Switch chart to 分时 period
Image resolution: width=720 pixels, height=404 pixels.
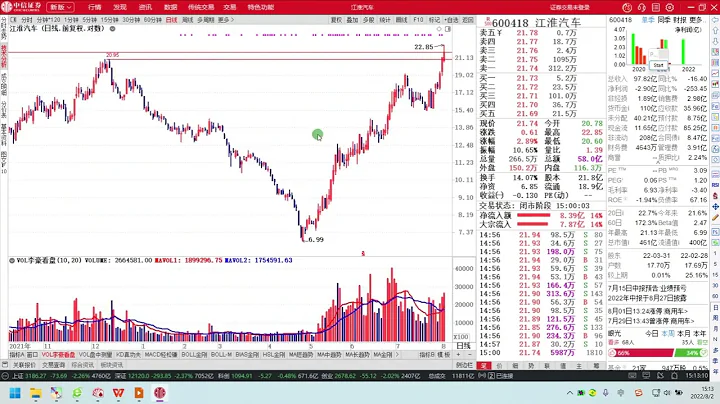click(27, 20)
